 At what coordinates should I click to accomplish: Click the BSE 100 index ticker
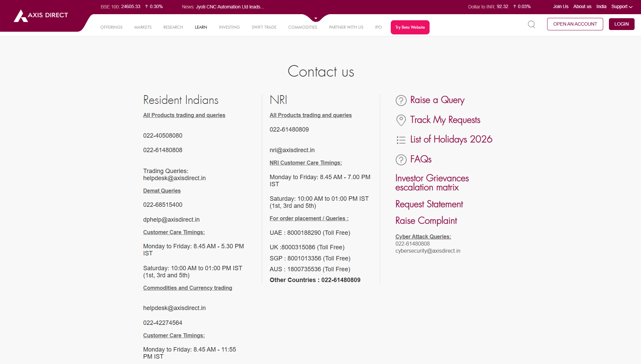coord(132,7)
